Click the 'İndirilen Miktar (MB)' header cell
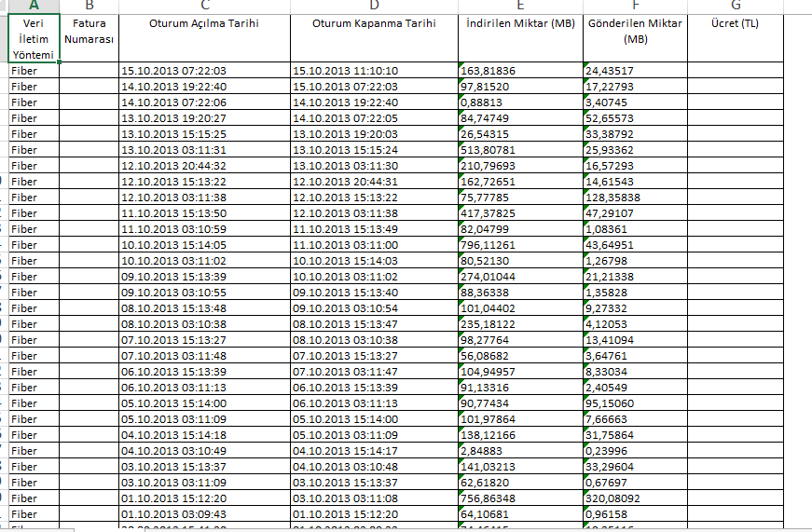Screen dimensions: 812x532 [520, 38]
